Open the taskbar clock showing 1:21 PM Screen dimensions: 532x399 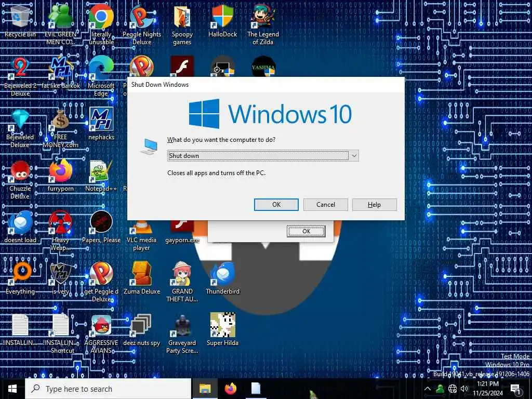(x=488, y=389)
